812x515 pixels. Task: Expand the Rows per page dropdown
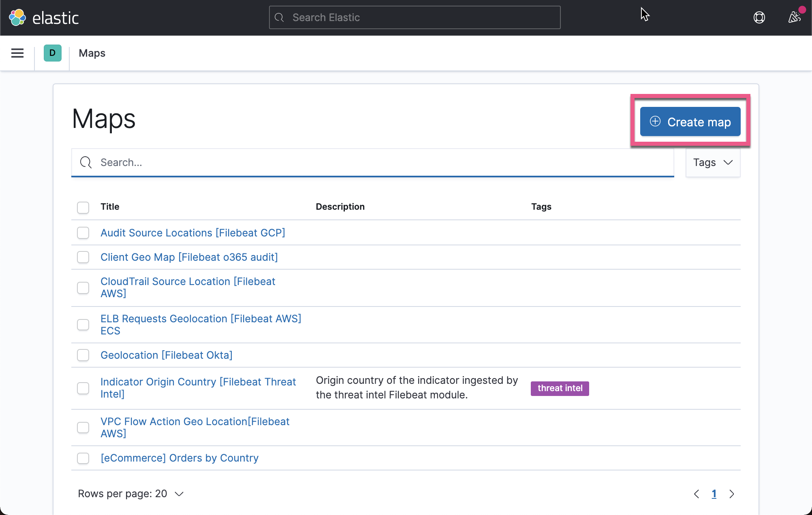coord(130,494)
